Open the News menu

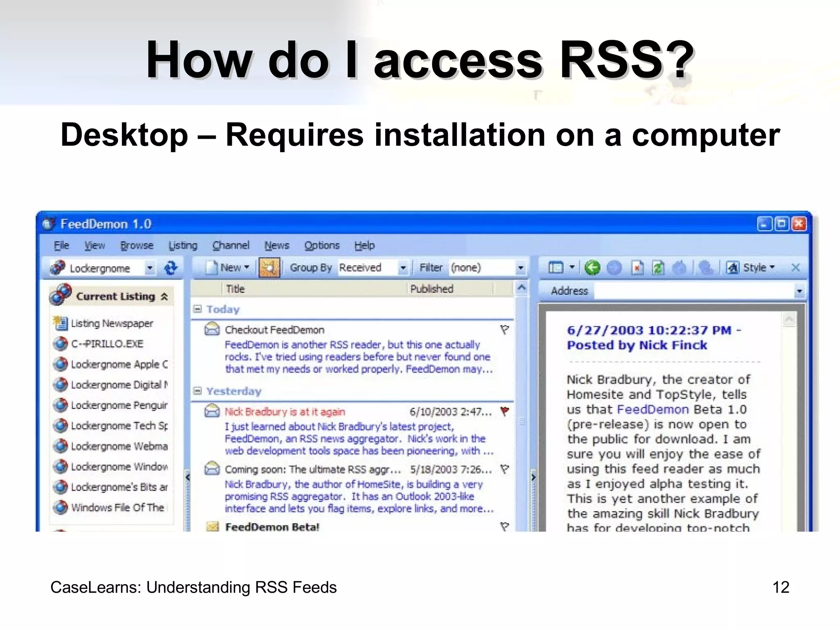(x=277, y=245)
